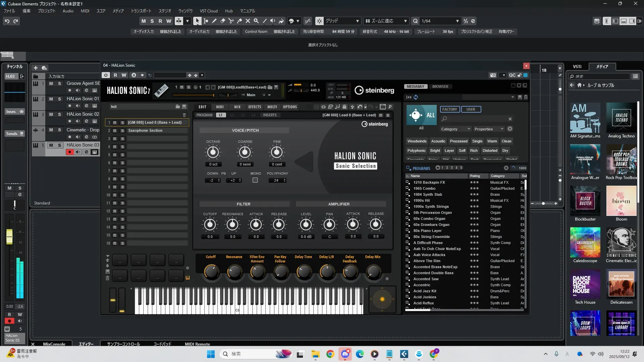Screen dimensions: 644x362
Task: Open the 1/64 quantize preset dropdown
Action: tap(457, 21)
